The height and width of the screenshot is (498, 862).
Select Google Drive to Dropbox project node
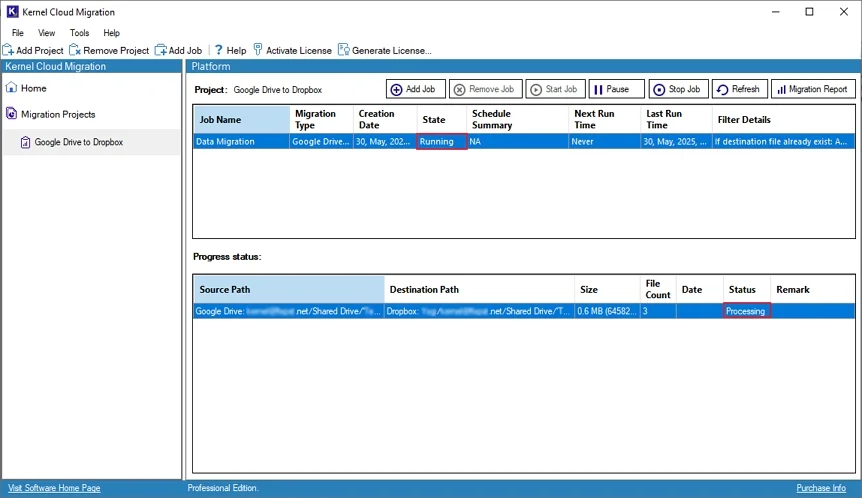(79, 142)
